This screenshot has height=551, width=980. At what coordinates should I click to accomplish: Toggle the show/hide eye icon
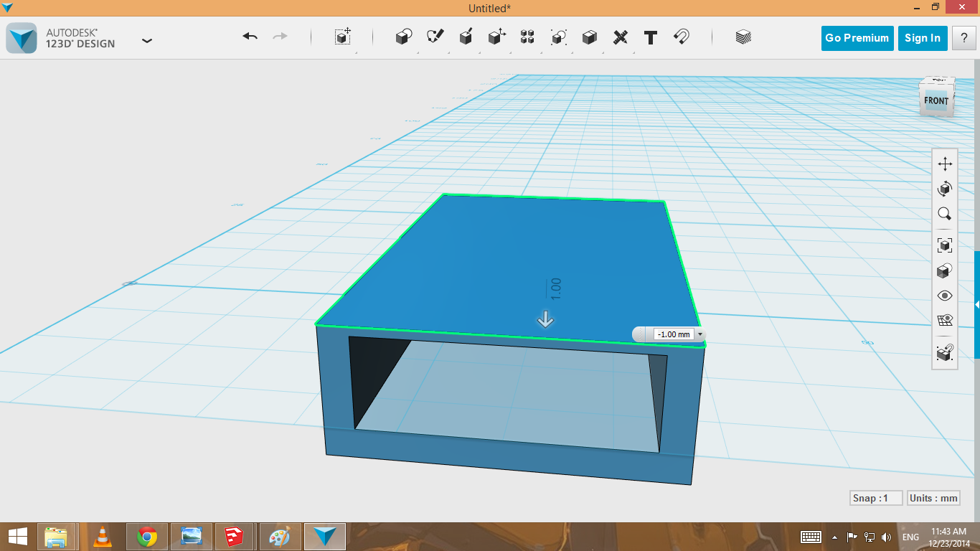pyautogui.click(x=945, y=296)
